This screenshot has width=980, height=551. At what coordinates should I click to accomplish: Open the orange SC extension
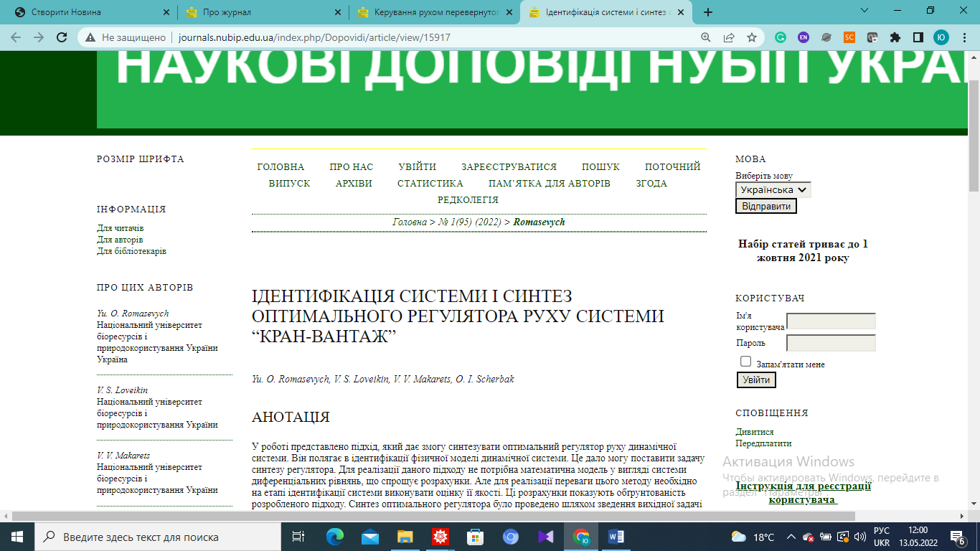849,37
